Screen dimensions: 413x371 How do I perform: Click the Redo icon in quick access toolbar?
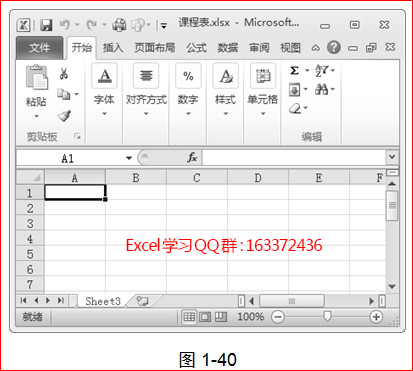tap(91, 25)
